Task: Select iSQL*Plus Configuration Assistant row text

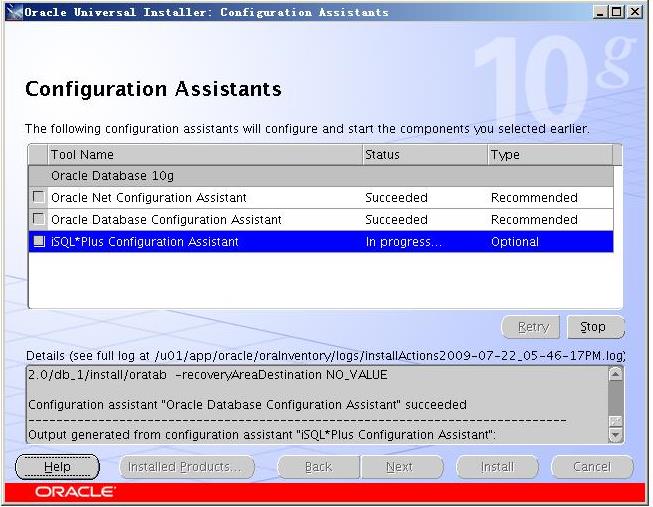Action: [x=145, y=242]
